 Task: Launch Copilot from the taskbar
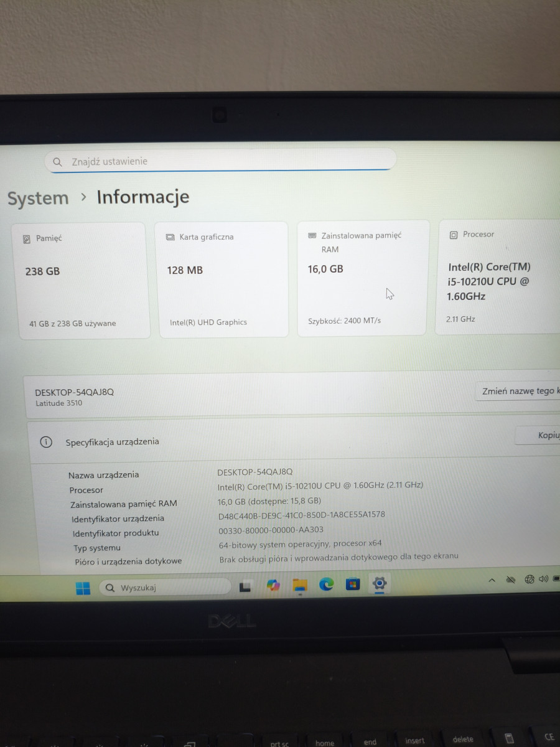pyautogui.click(x=273, y=585)
